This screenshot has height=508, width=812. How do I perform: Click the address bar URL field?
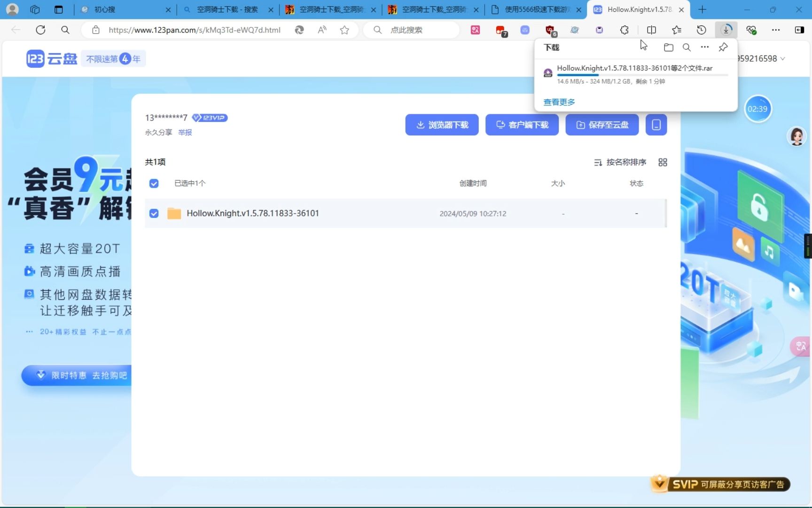point(195,30)
